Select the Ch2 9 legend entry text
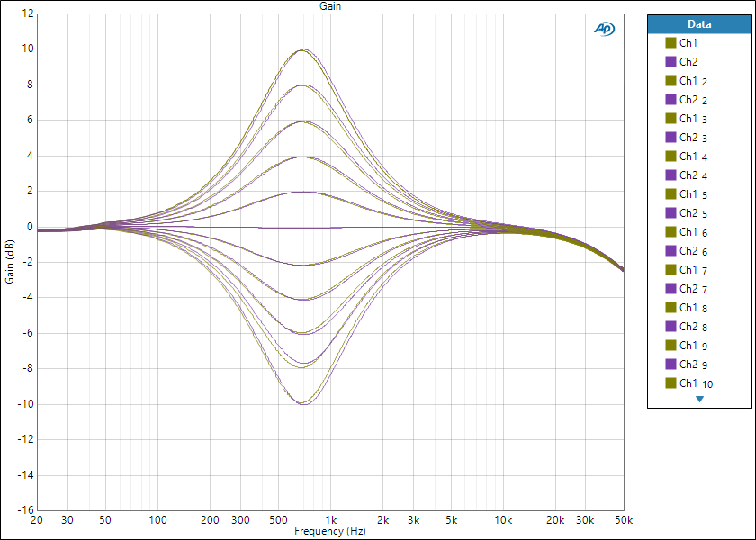Viewport: 756px width, 540px height. [x=693, y=364]
